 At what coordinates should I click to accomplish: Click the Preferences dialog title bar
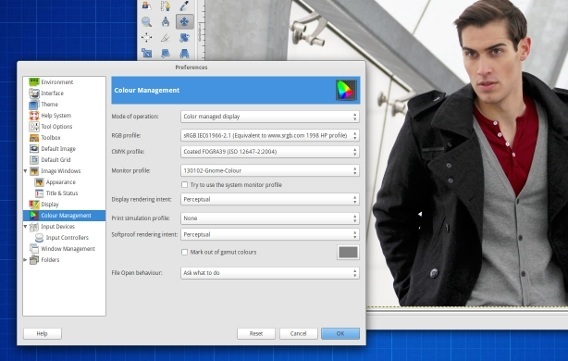coord(191,67)
